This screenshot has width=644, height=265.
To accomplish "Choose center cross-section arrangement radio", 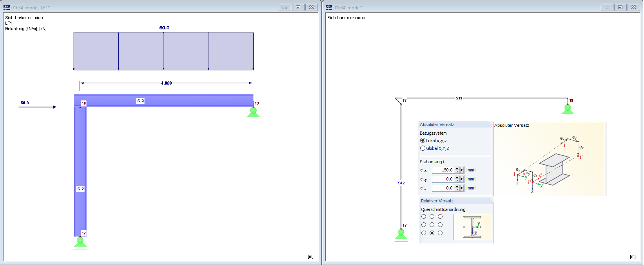I will [432, 225].
